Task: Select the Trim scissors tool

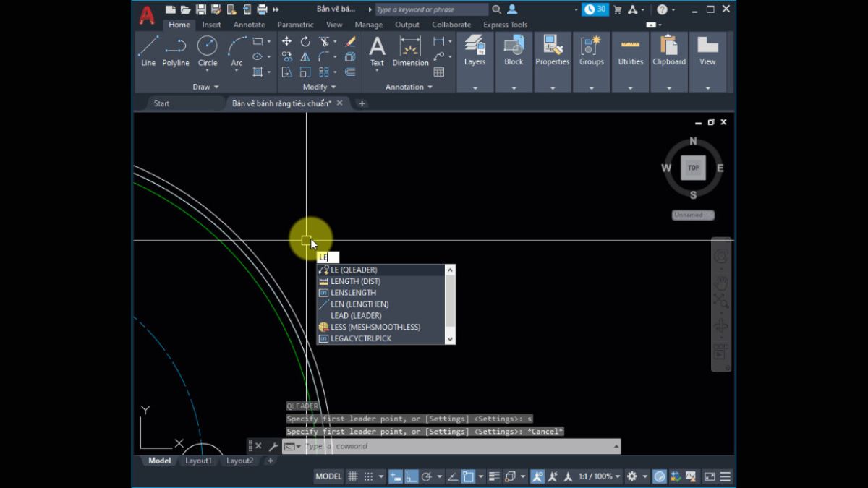Action: 324,42
